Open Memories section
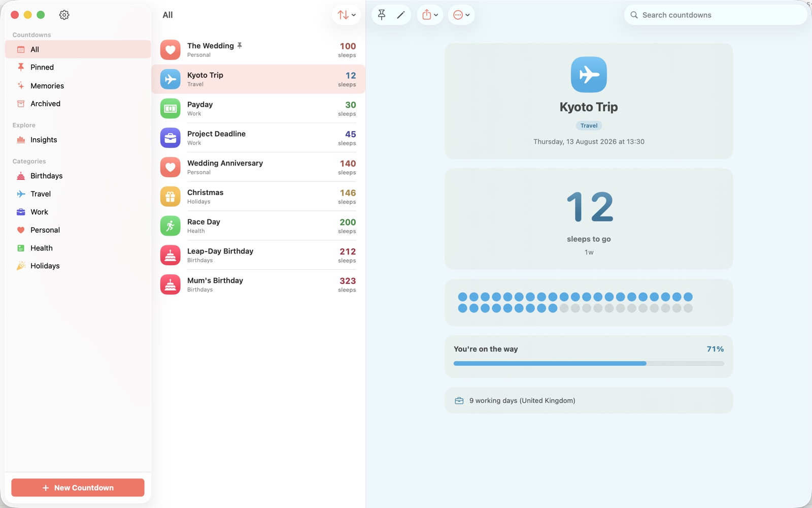Viewport: 812px width, 508px height. pyautogui.click(x=78, y=86)
